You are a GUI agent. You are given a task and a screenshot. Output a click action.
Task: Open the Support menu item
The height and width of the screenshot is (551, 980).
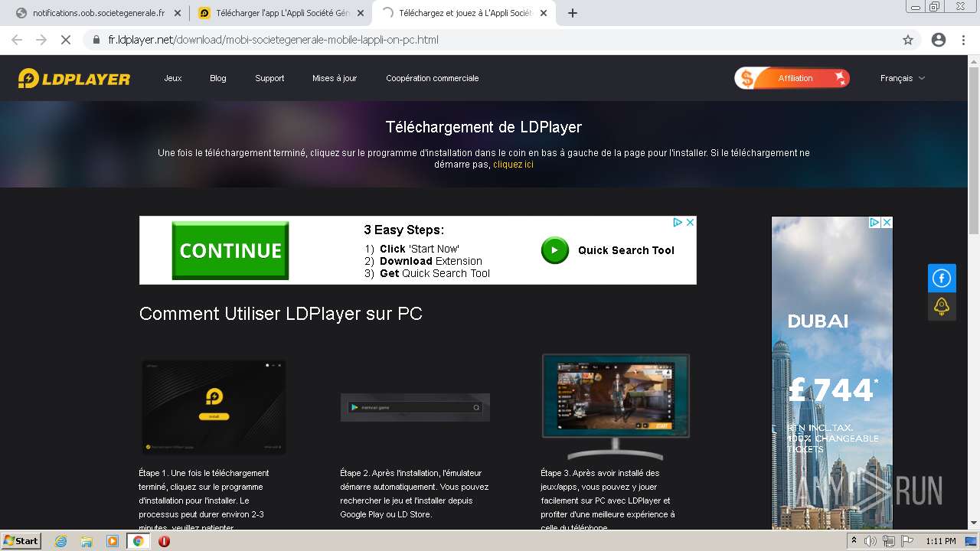pyautogui.click(x=269, y=78)
